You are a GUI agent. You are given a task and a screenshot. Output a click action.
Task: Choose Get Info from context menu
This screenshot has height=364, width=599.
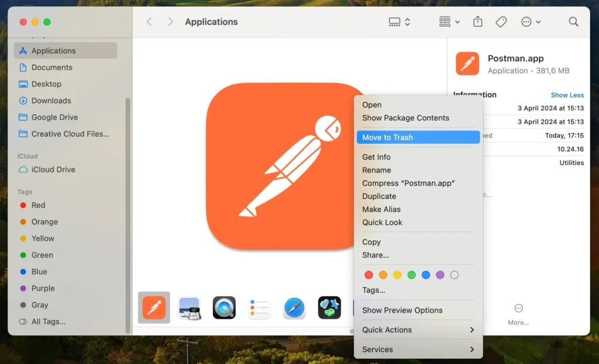tap(418, 157)
